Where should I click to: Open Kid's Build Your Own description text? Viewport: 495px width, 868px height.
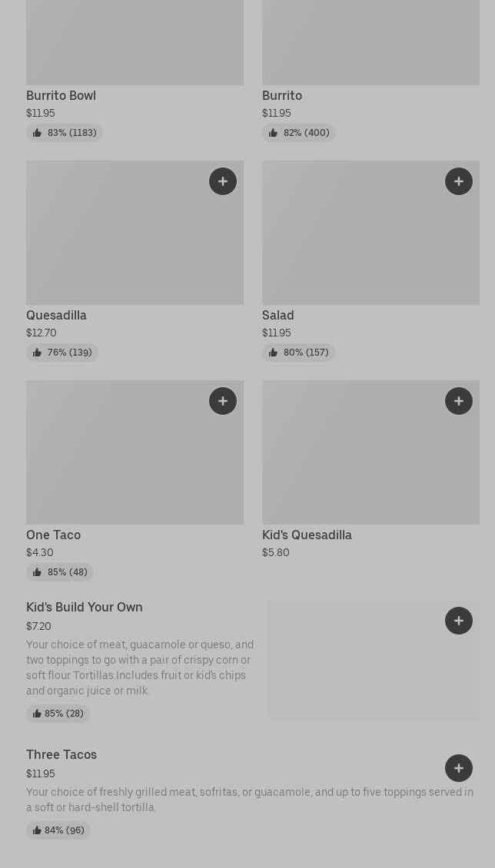click(x=140, y=668)
